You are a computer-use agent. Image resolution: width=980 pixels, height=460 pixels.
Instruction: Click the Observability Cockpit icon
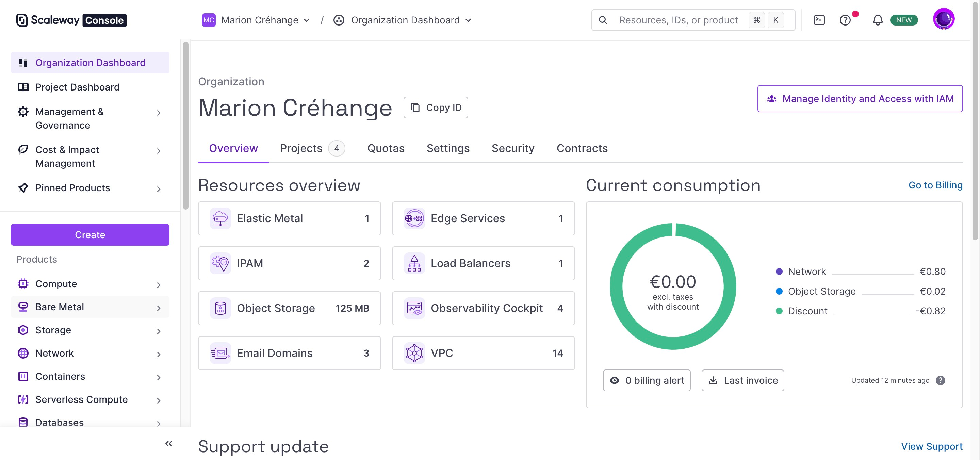(x=414, y=308)
